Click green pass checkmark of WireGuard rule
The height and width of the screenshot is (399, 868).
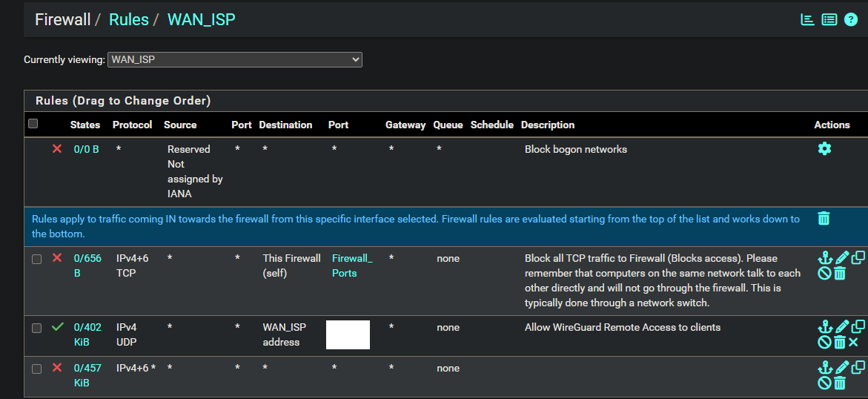click(57, 327)
